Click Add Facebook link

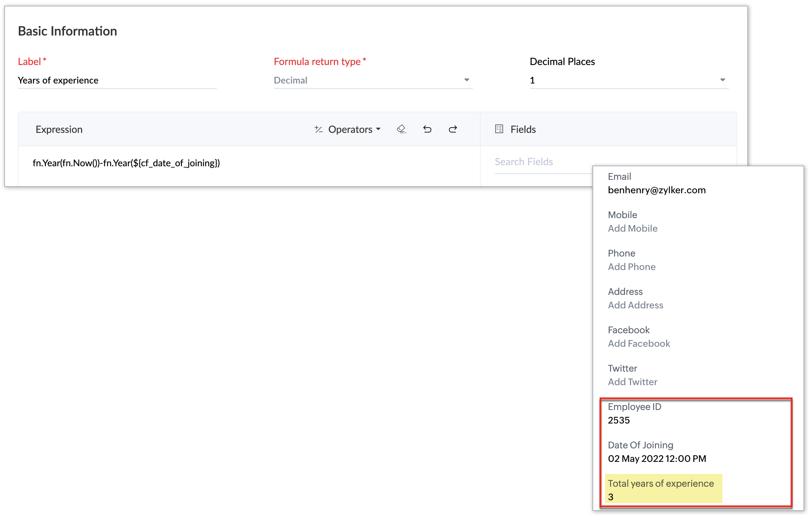[639, 344]
